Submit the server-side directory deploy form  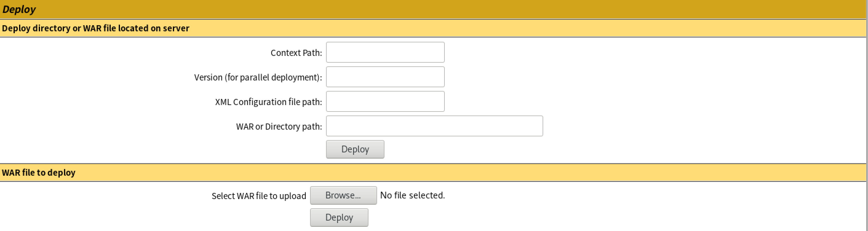pos(355,149)
